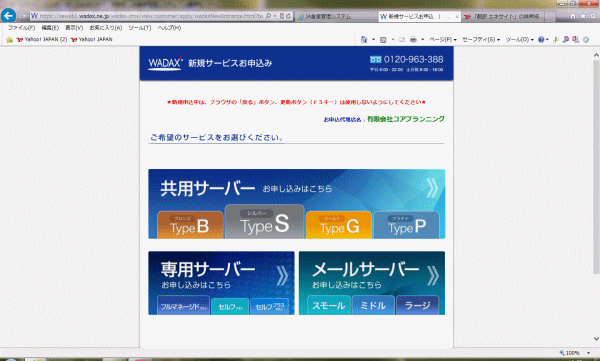
Task: Open the 編集(E) menu
Action: click(50, 28)
